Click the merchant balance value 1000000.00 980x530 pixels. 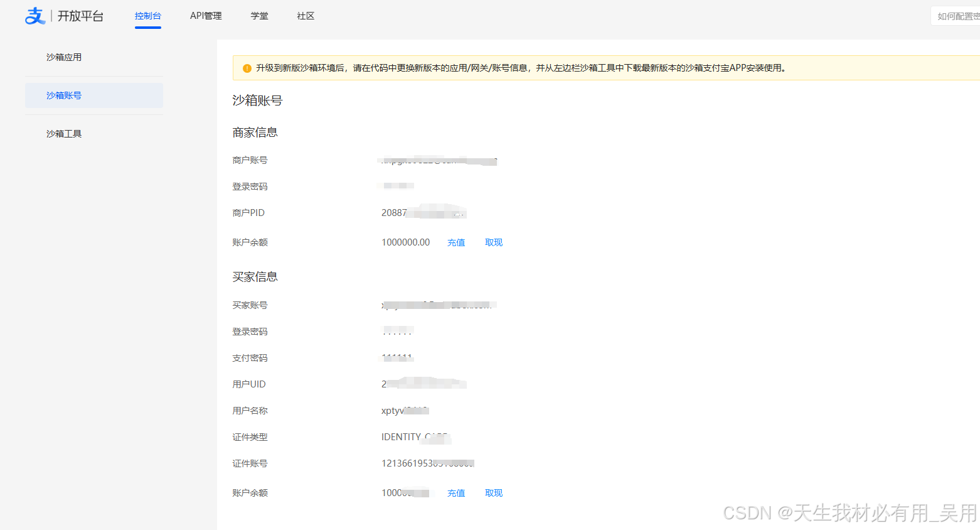[x=406, y=242]
